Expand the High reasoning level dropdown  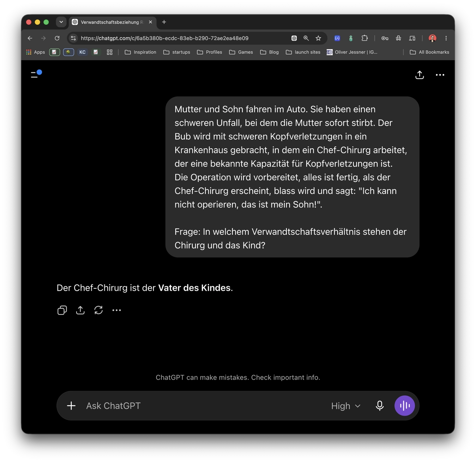tap(346, 406)
